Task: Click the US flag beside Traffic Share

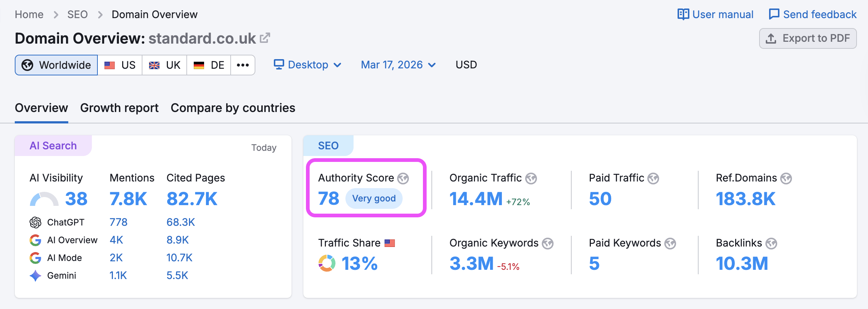Action: [390, 243]
